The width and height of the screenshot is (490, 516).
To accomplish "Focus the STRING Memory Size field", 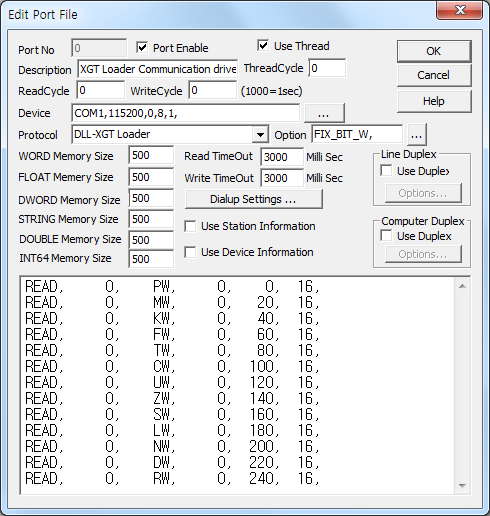I will (151, 219).
